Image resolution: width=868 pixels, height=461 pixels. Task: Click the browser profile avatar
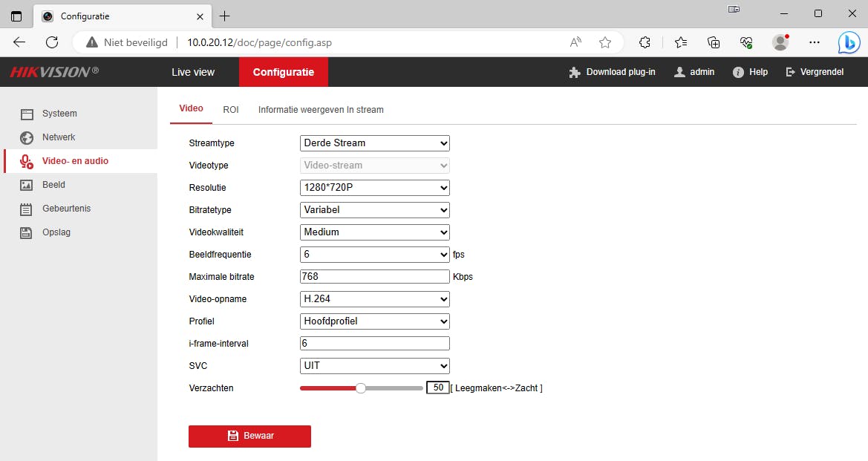point(780,42)
